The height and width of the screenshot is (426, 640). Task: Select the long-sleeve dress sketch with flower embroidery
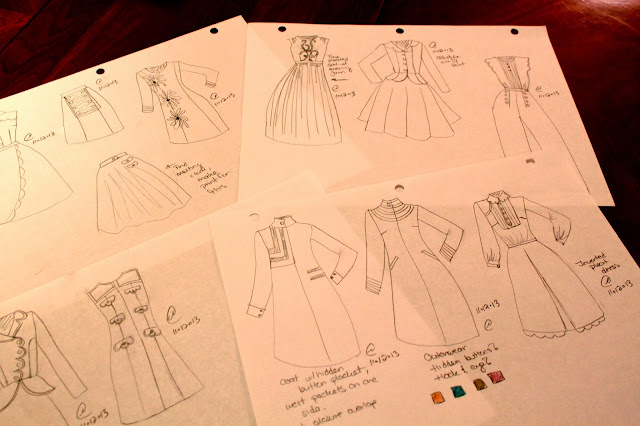pyautogui.click(x=181, y=102)
